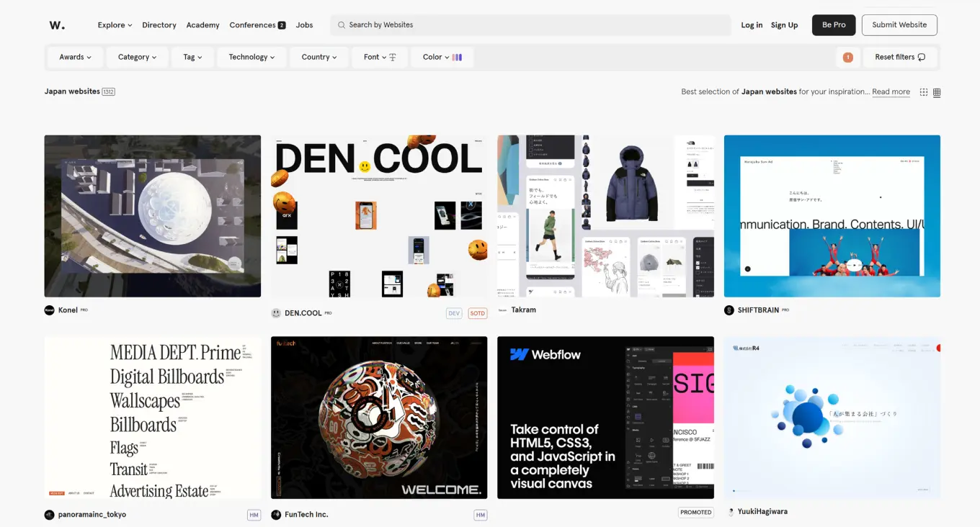
Task: Click the PRO tag next to SHIFTBRAIN
Action: tap(785, 310)
